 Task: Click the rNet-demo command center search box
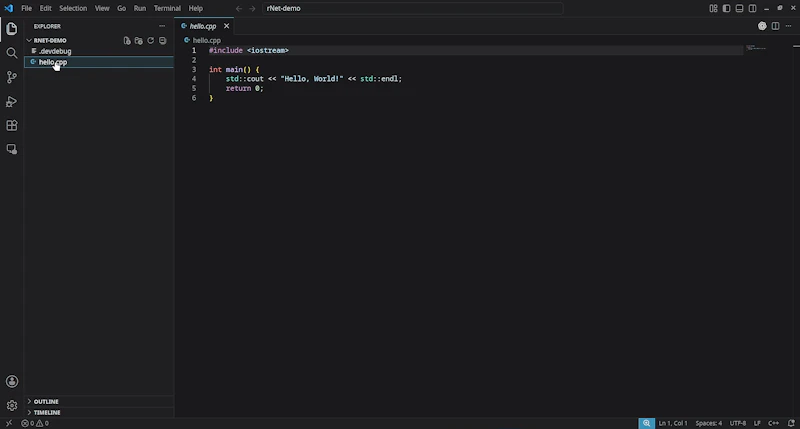[x=412, y=8]
